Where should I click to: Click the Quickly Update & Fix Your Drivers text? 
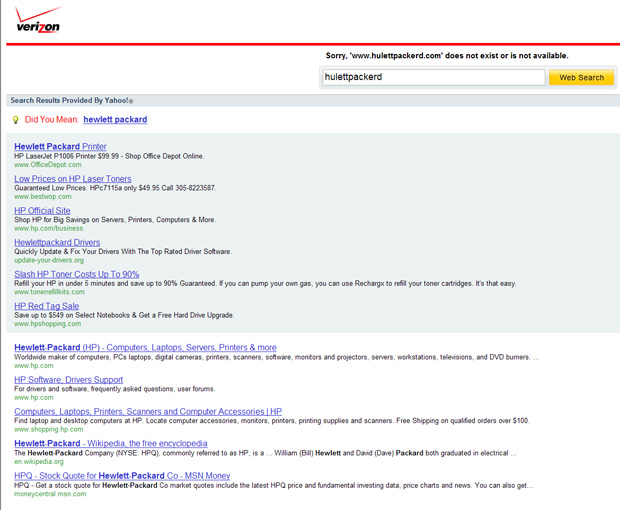coord(123,251)
